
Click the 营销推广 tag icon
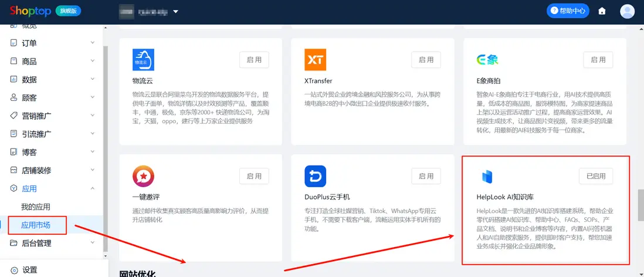[x=13, y=116]
